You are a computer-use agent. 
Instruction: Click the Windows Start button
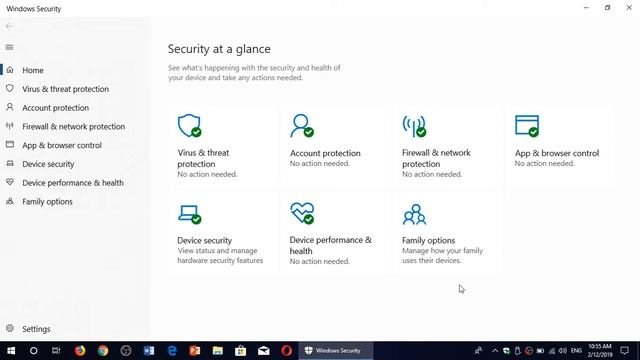[11, 351]
